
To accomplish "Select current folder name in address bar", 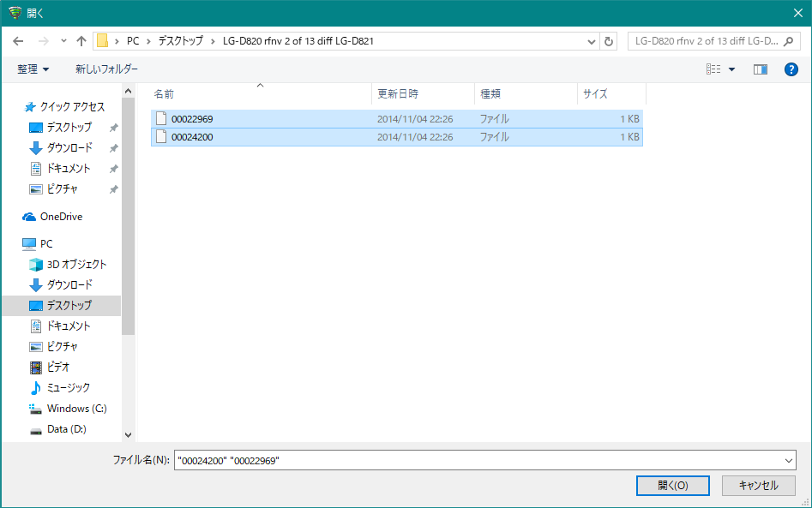I will tap(298, 41).
